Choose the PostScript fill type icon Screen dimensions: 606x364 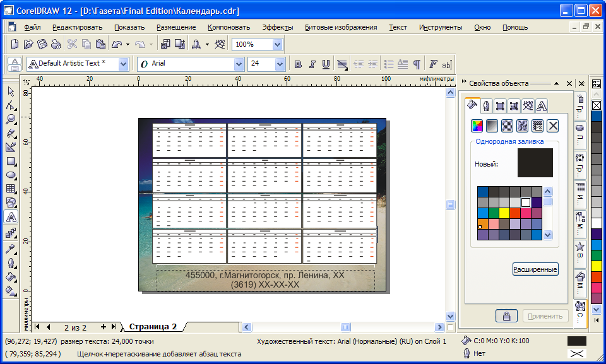538,126
